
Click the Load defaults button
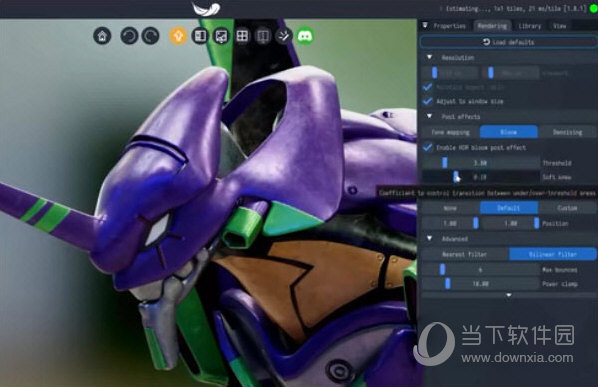point(509,42)
